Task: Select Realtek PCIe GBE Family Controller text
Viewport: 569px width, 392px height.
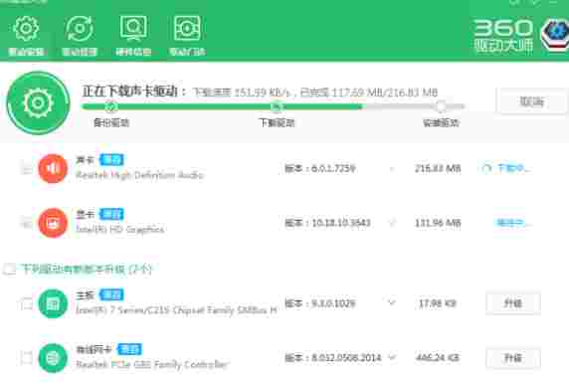Action: point(152,365)
